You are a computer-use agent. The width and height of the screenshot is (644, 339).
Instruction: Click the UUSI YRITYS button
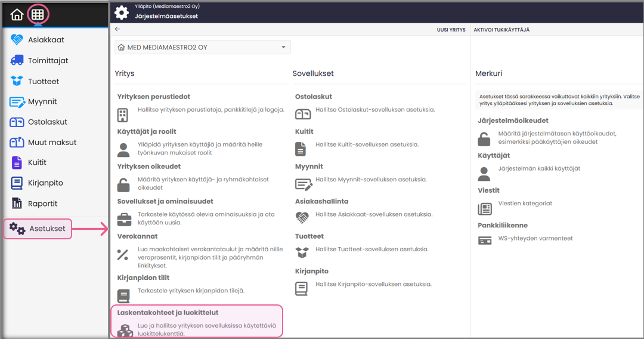451,29
